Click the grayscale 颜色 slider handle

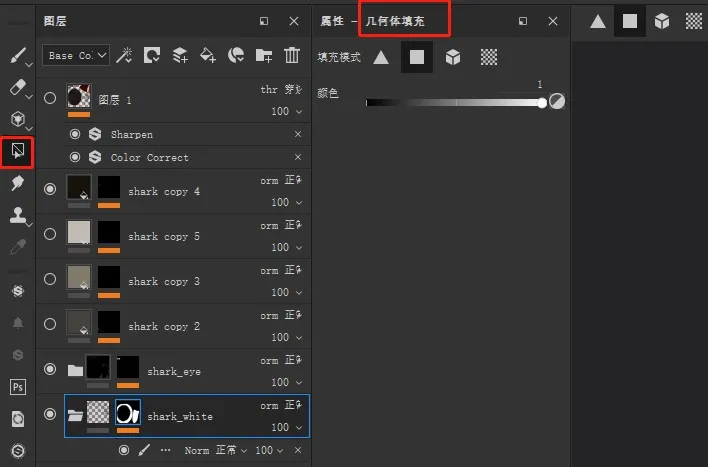coord(542,102)
